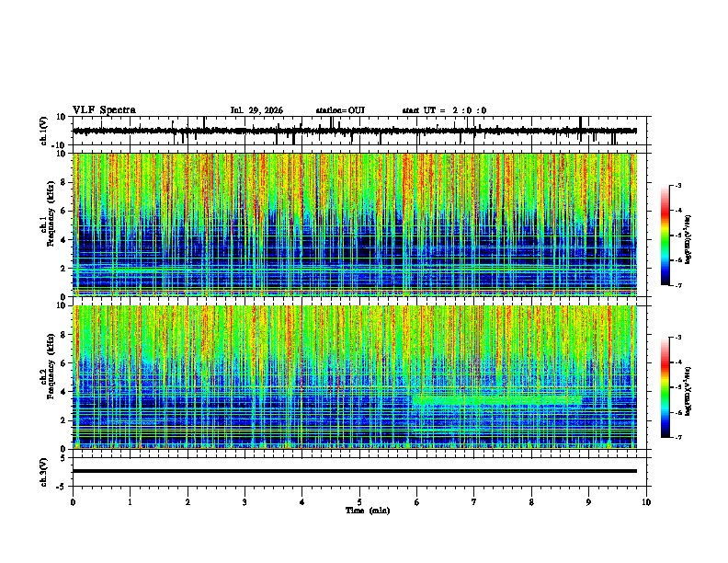The height and width of the screenshot is (563, 728).
Task: Click the Time axis tick label '7'
Action: click(x=474, y=502)
